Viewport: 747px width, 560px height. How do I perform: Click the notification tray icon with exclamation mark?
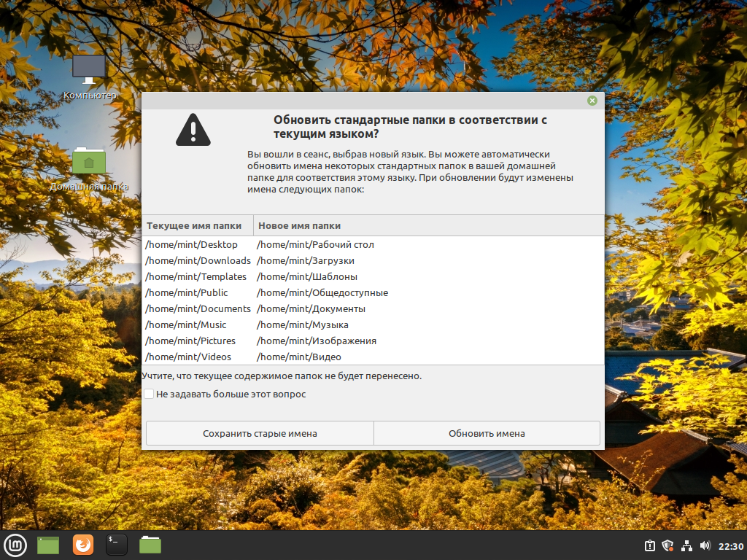(650, 545)
